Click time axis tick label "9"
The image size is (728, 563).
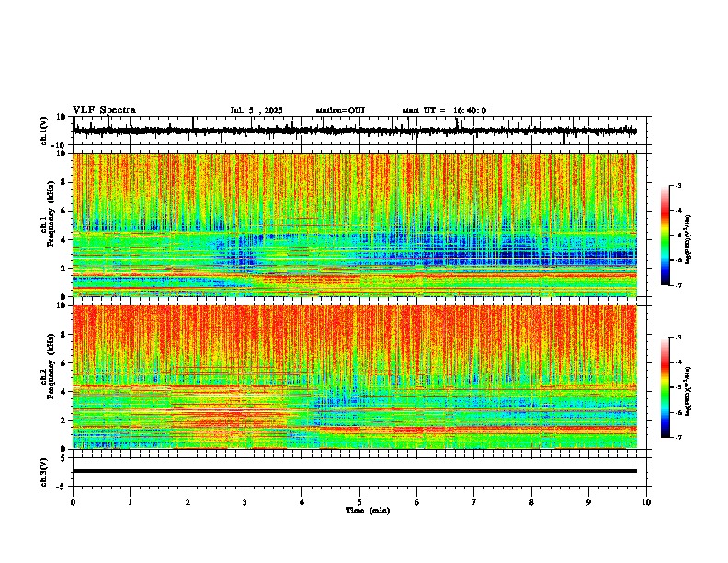pos(588,502)
